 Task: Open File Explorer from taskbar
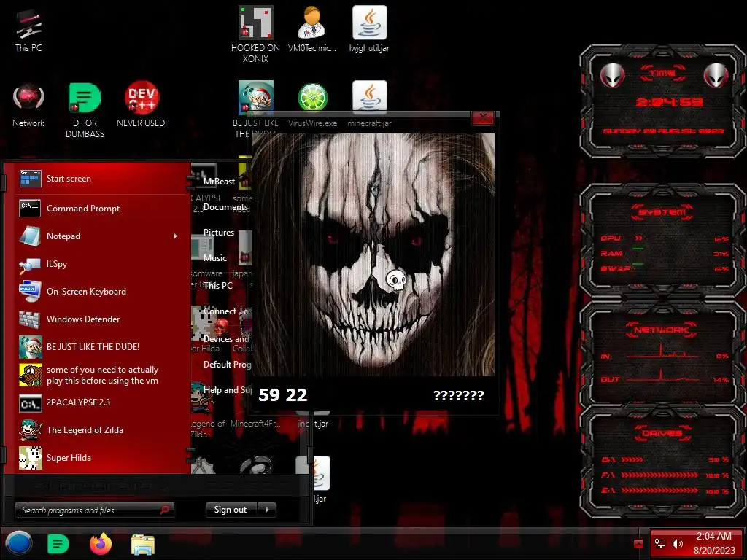pyautogui.click(x=143, y=544)
